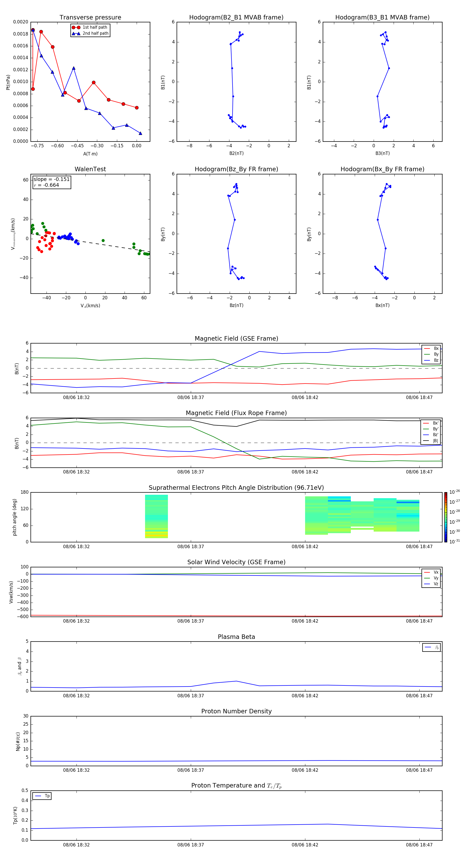The image size is (473, 868).
Task: Select the Bz entry in GSE legend
Action: point(431,360)
